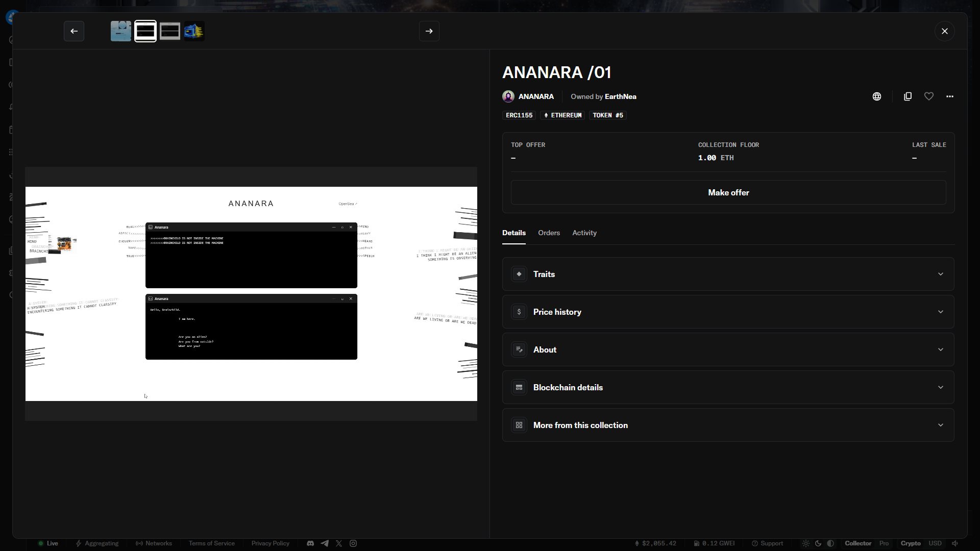Switch to light theme sun icon
Screen dimensions: 980x551
coord(805,543)
